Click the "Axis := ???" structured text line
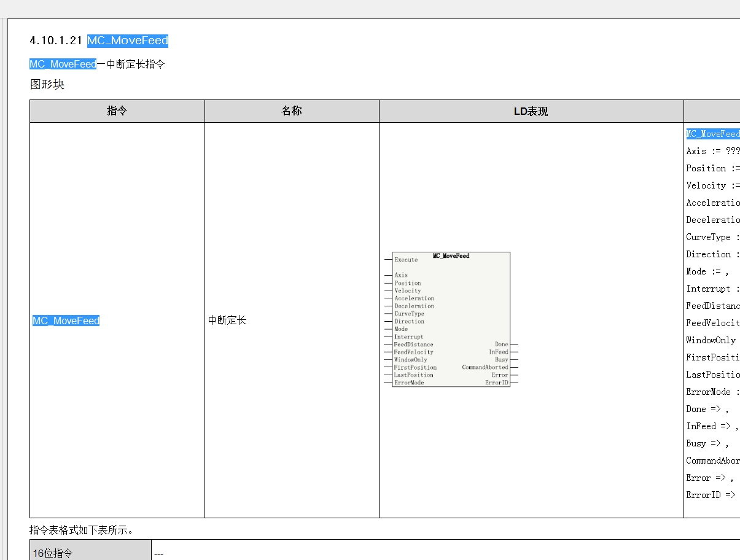 click(x=712, y=151)
